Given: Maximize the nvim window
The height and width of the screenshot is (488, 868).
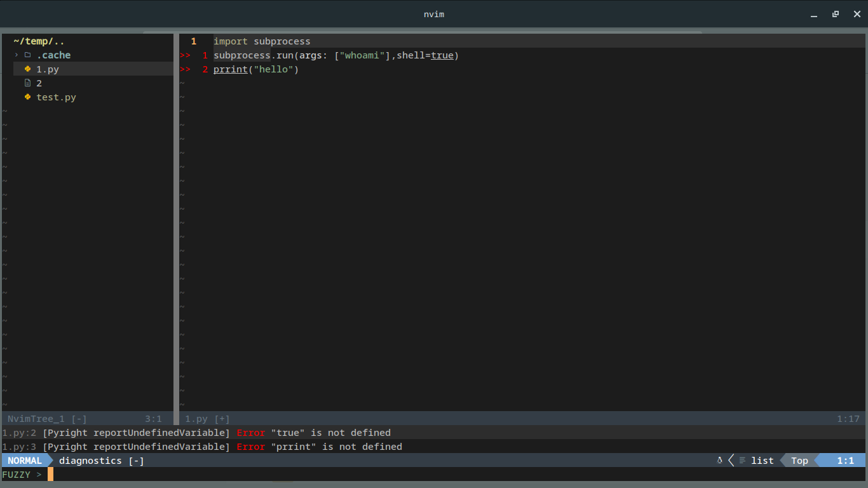Looking at the screenshot, I should click(836, 14).
